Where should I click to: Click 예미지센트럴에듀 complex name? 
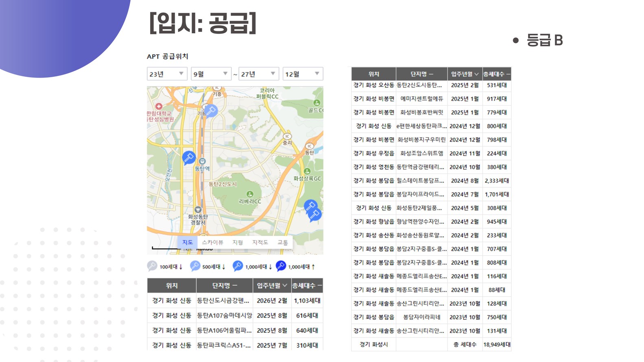pyautogui.click(x=422, y=99)
